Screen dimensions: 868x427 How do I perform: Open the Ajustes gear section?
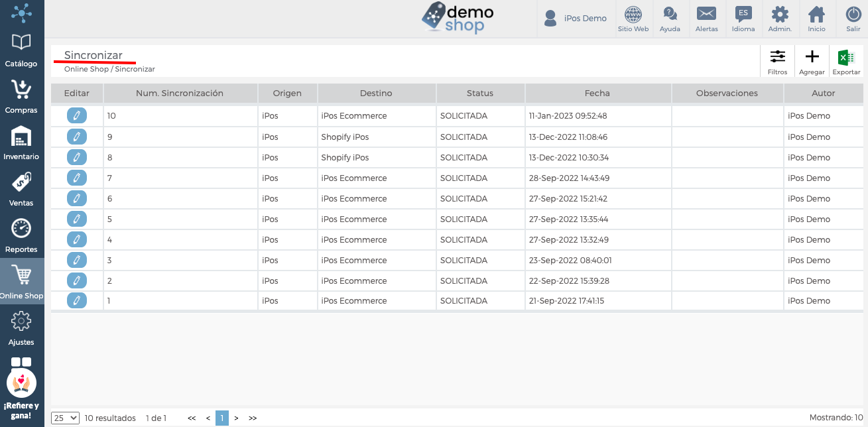pos(21,328)
